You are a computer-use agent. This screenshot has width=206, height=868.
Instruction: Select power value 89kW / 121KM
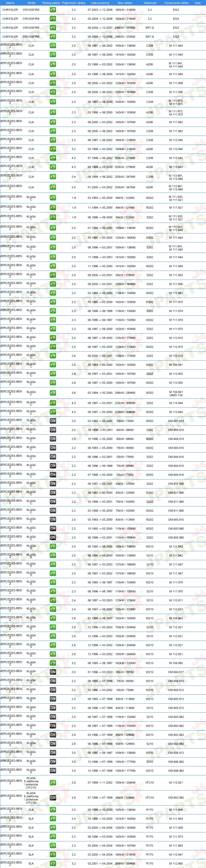(x=125, y=208)
